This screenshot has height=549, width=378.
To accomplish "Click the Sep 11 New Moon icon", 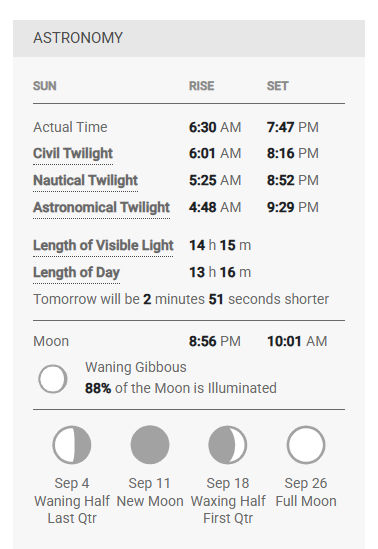I will 150,445.
